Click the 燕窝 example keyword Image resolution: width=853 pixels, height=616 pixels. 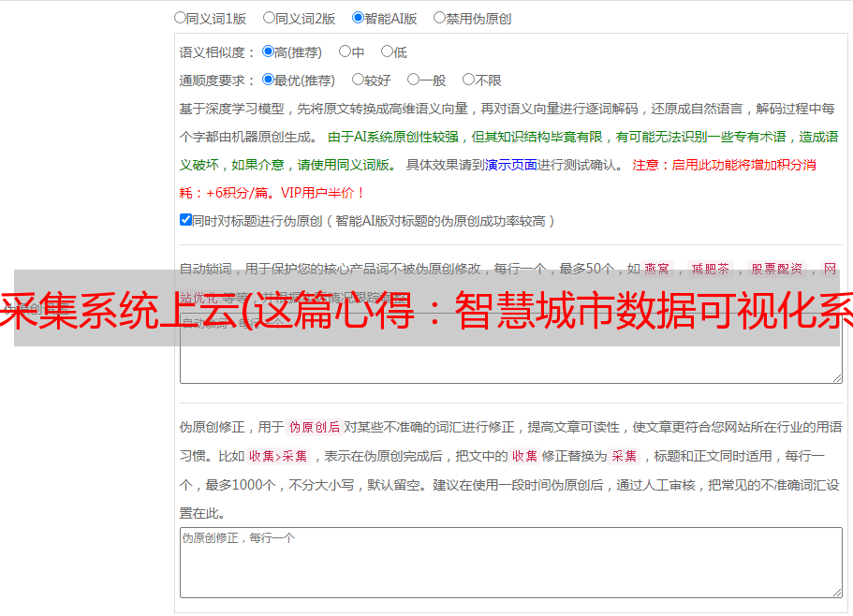tap(656, 269)
